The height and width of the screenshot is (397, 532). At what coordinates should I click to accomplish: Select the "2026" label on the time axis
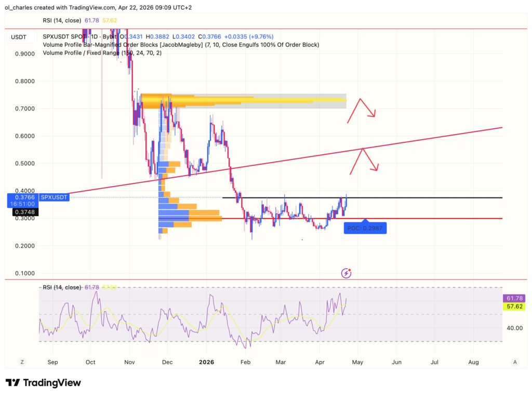207,362
